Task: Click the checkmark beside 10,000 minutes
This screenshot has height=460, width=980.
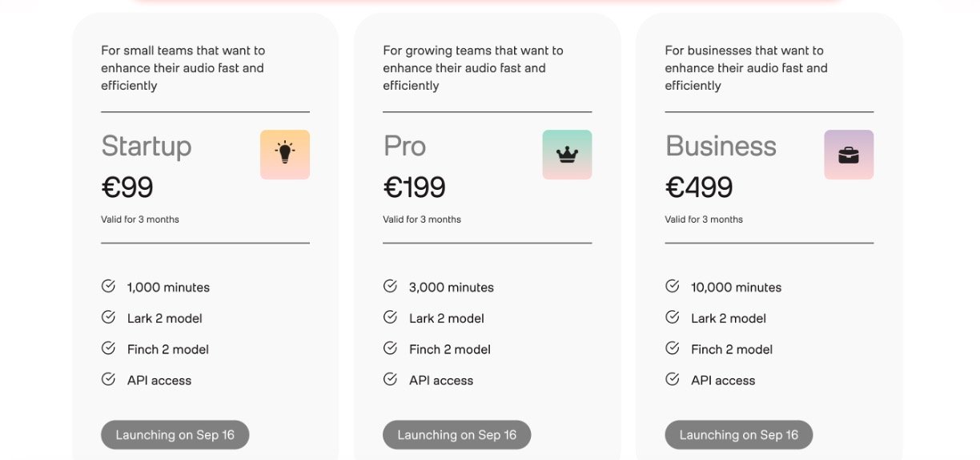Action: point(673,286)
